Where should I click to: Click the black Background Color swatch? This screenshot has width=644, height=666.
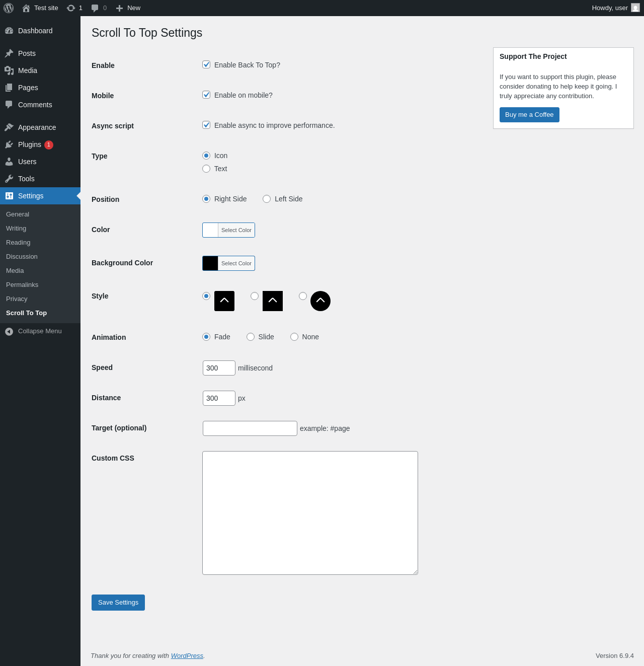(210, 263)
